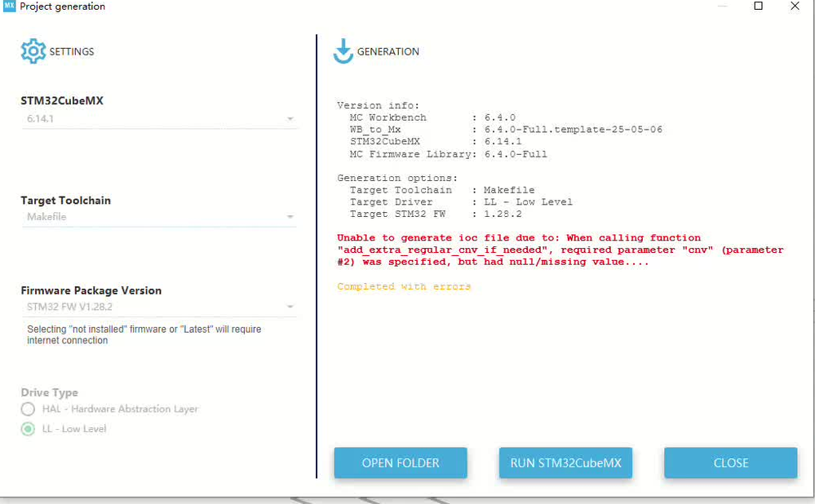This screenshot has width=815, height=504.
Task: Click the 'Drive Type' section label
Action: click(x=50, y=392)
